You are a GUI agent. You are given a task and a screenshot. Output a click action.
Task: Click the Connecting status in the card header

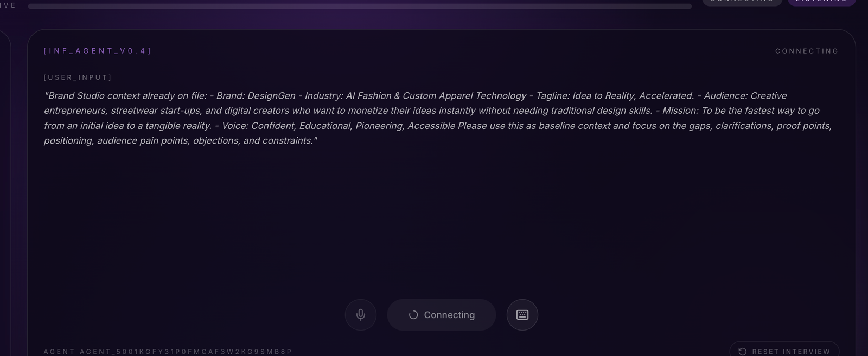(807, 51)
